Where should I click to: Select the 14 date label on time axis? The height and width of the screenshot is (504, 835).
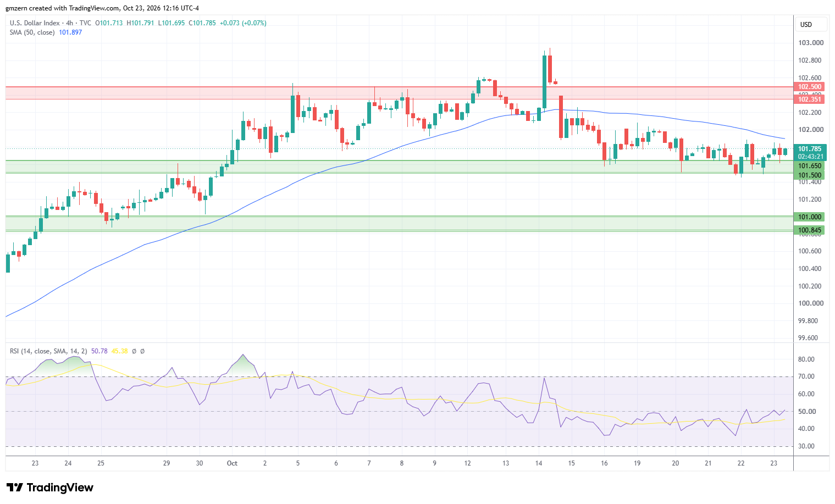point(539,463)
